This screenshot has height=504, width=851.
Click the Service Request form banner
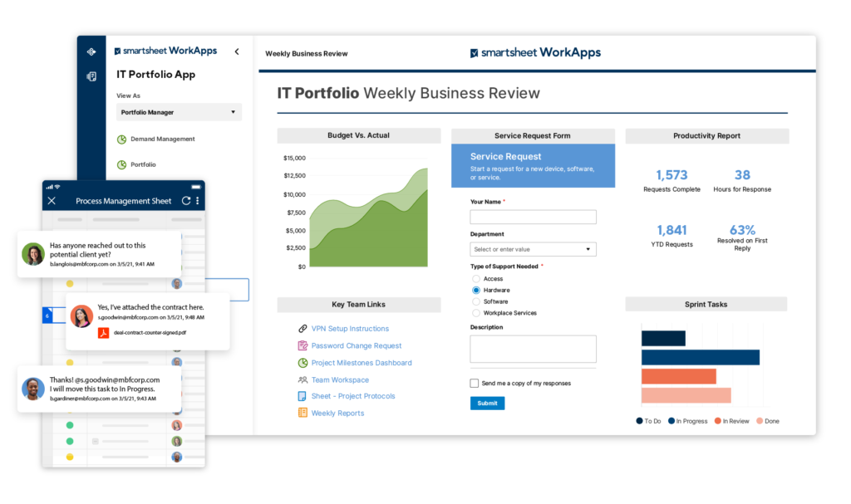coord(533,166)
